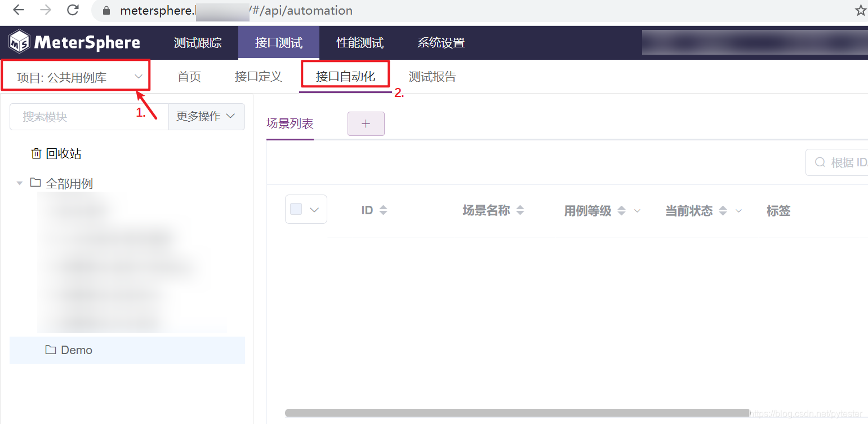Click the browser reload icon
Screen dimensions: 868x424
(73, 10)
